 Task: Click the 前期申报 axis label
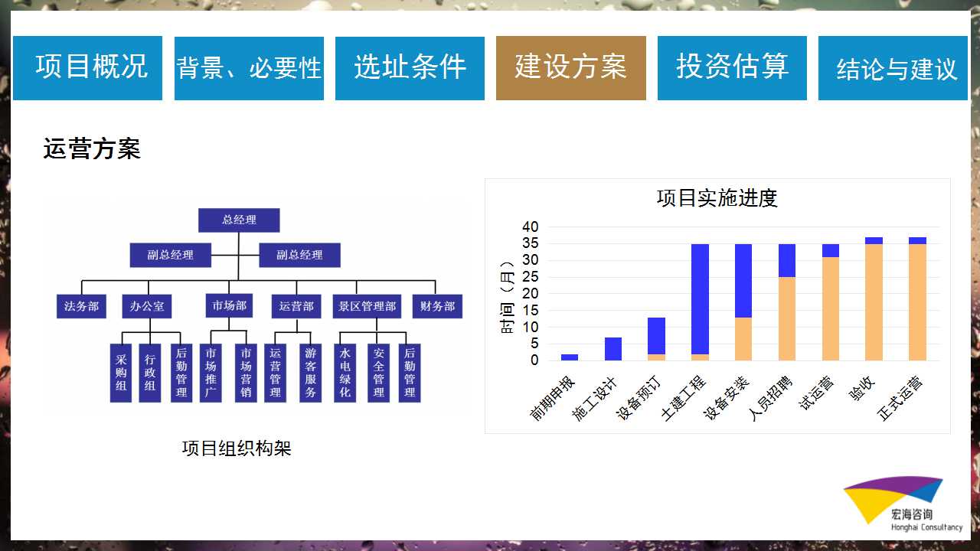(553, 399)
